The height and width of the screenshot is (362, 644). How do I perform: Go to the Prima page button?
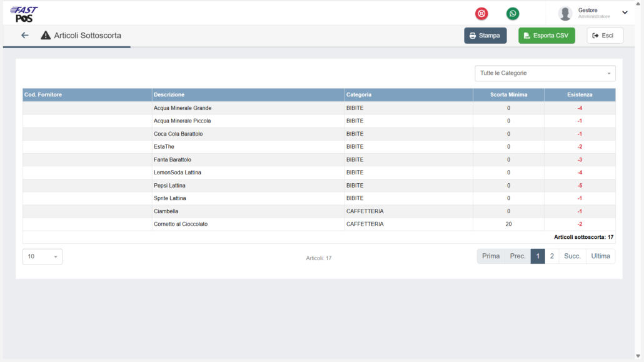click(490, 256)
